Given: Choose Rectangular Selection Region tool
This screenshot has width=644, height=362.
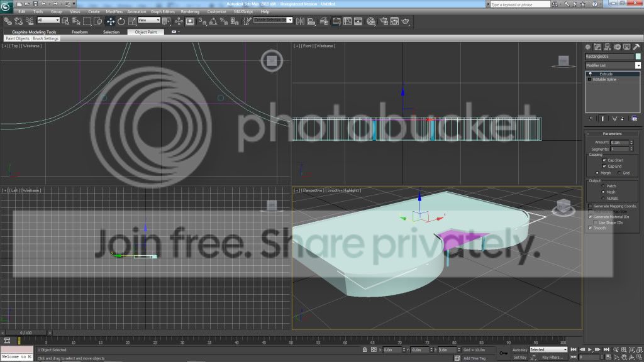Looking at the screenshot, I should [x=87, y=21].
